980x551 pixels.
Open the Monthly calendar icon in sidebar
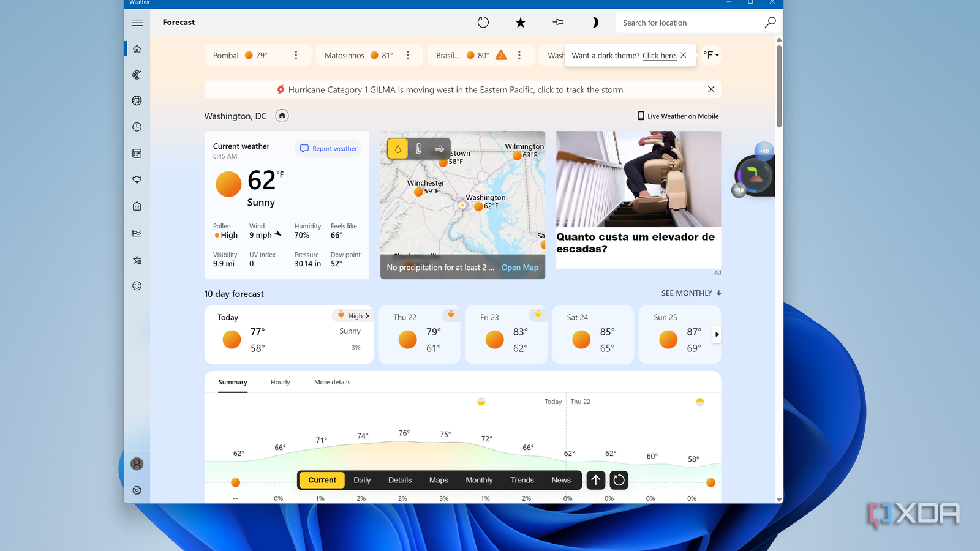click(137, 153)
